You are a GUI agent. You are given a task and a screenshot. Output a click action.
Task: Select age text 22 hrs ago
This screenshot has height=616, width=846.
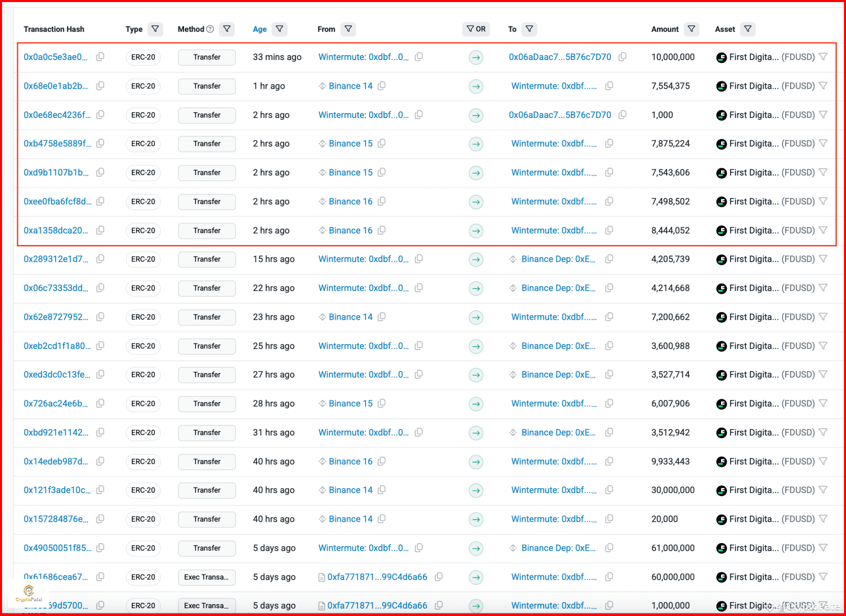tap(274, 288)
